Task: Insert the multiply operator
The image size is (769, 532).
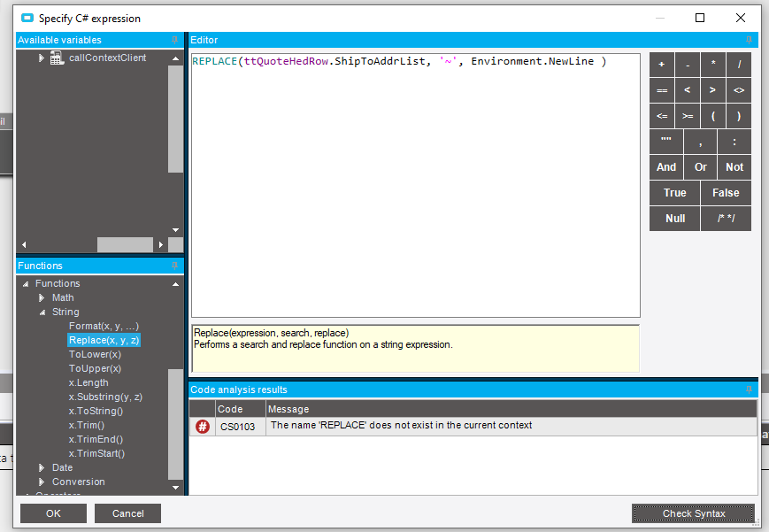Action: click(x=713, y=65)
